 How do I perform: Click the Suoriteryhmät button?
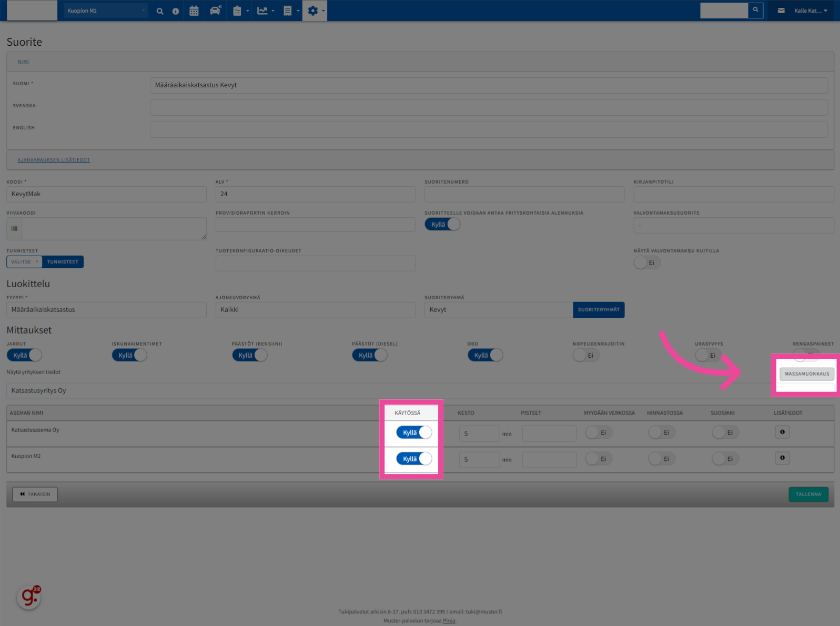[599, 310]
